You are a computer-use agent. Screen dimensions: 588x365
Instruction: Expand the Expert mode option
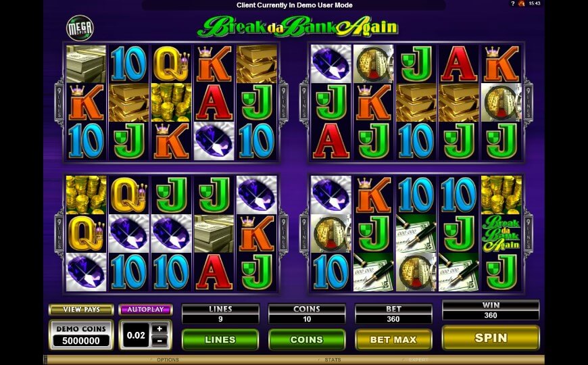(418, 360)
